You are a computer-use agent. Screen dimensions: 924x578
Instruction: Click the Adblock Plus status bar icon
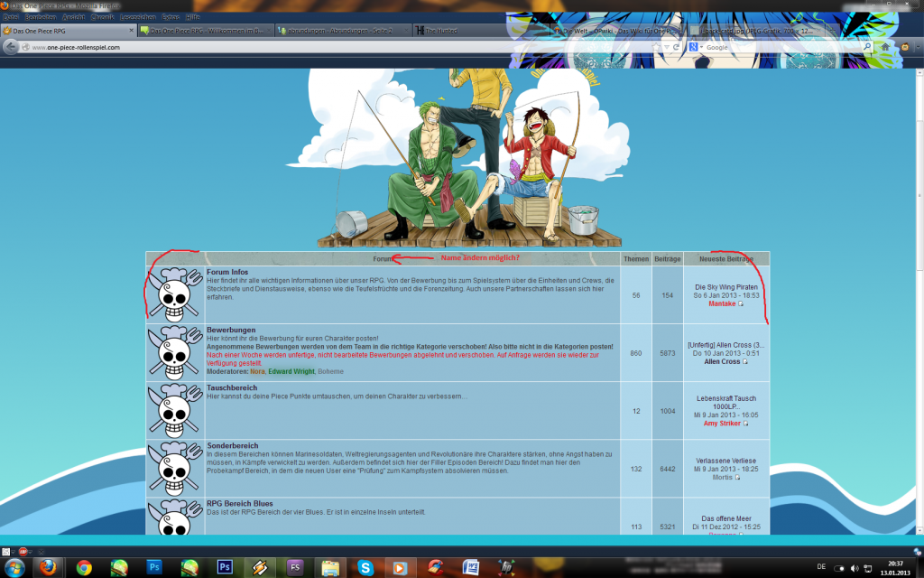[23, 552]
